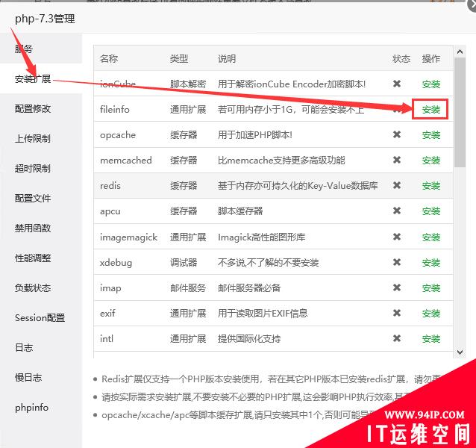Install the exif extension
Screen dimensions: 476x448
coord(431,313)
